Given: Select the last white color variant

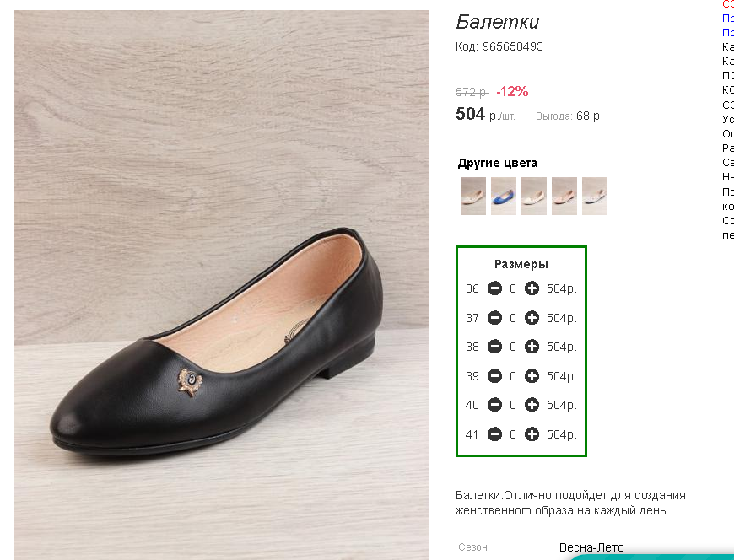Looking at the screenshot, I should (x=595, y=196).
